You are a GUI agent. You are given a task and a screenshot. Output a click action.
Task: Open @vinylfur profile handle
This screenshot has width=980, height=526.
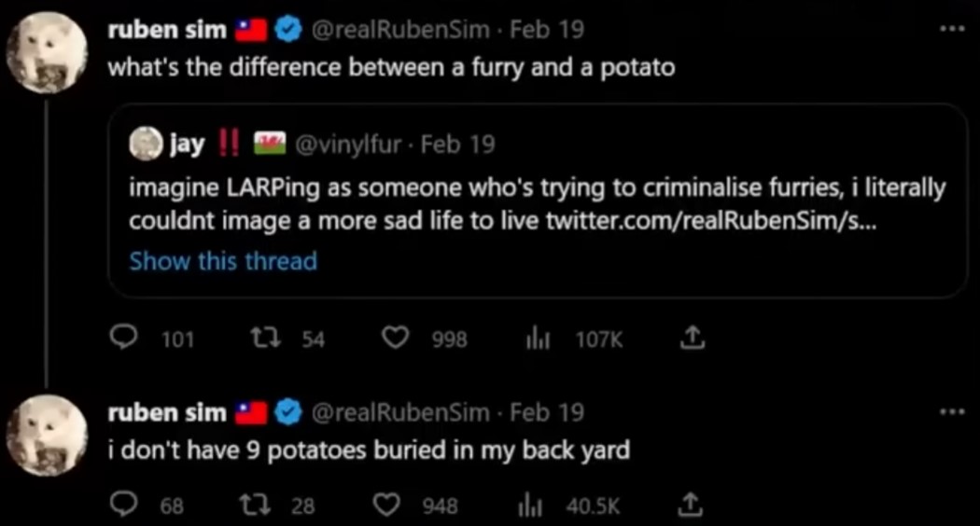tap(347, 145)
